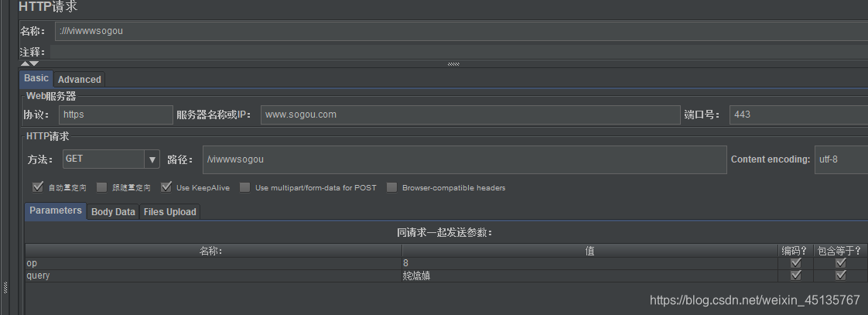
Task: Click the 包含等于? column header
Action: tap(840, 251)
